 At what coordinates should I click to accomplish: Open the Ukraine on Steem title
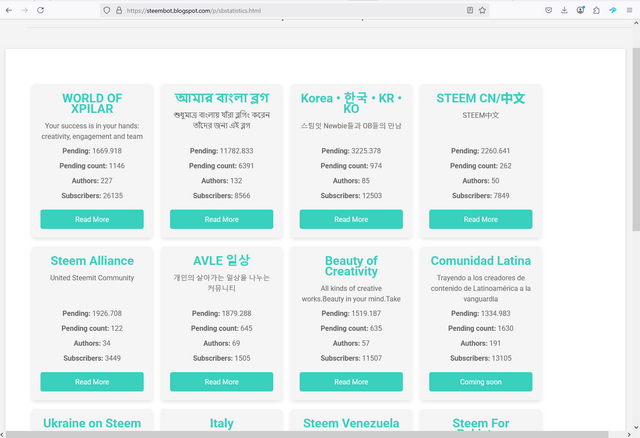pyautogui.click(x=92, y=423)
